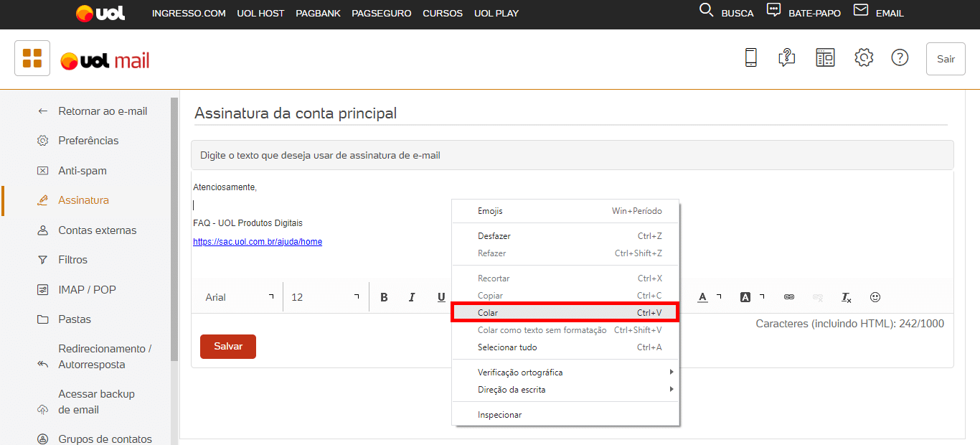Open BATE-PAPO chat
This screenshot has height=445, width=980.
tap(804, 13)
